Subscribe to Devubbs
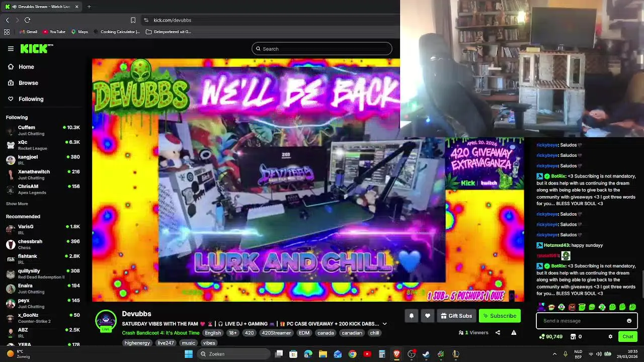The width and height of the screenshot is (644, 362). (500, 316)
